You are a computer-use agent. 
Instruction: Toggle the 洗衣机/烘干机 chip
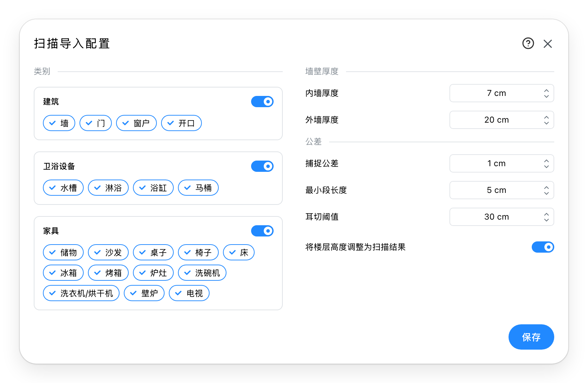pyautogui.click(x=81, y=293)
